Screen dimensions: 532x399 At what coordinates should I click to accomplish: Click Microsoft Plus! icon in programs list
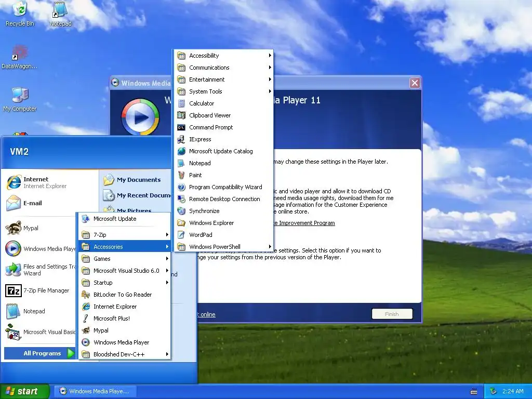(86, 318)
